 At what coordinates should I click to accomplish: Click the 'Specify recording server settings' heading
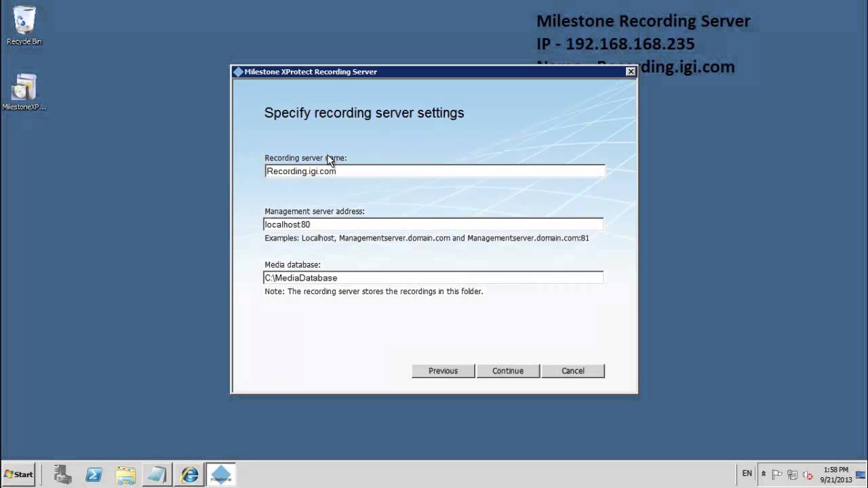364,113
